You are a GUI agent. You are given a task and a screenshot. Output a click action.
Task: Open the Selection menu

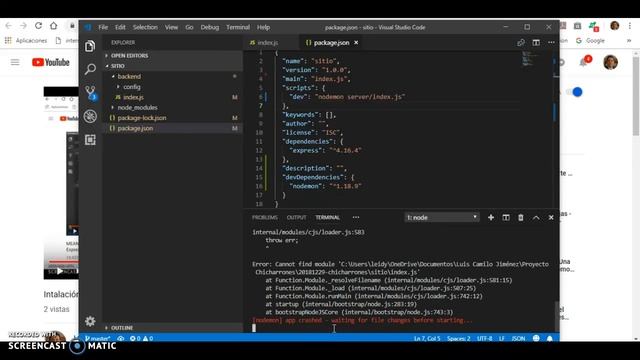[x=145, y=27]
